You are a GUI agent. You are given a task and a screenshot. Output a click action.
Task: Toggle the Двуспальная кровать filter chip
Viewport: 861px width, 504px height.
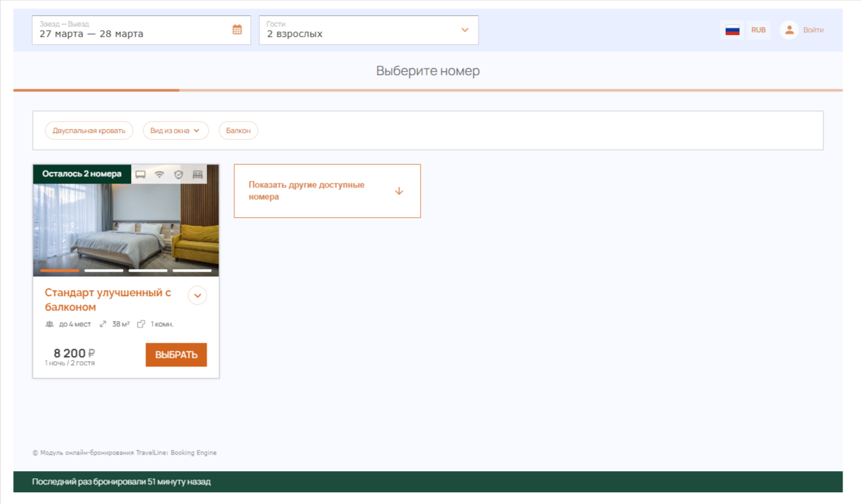tap(89, 131)
